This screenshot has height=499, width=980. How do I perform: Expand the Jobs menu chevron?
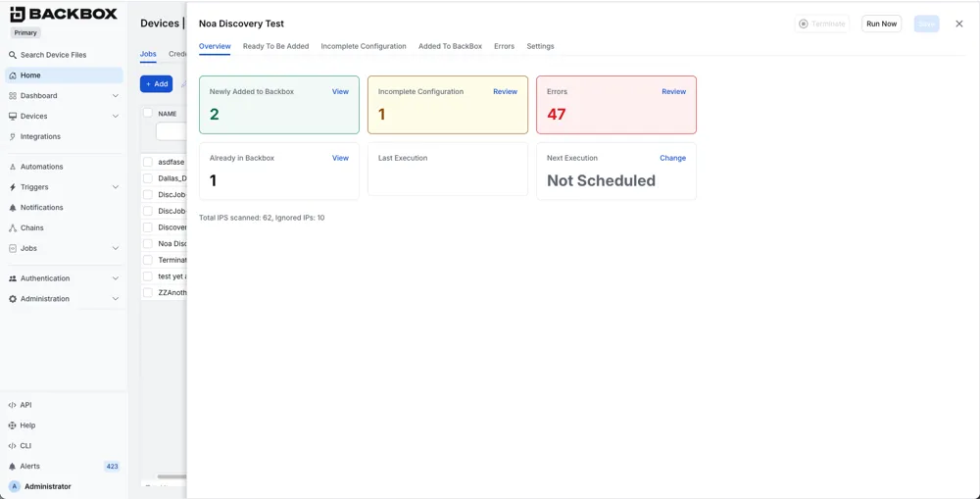pyautogui.click(x=115, y=248)
